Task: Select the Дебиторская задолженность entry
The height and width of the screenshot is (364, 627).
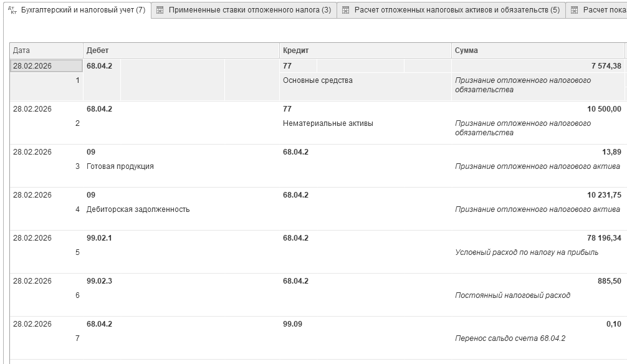Action: pyautogui.click(x=138, y=209)
